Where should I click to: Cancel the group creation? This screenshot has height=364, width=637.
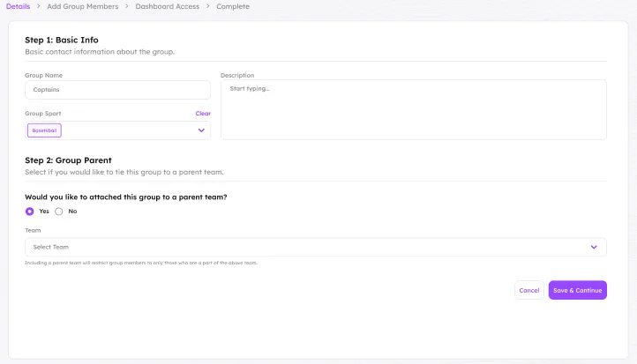pyautogui.click(x=529, y=290)
